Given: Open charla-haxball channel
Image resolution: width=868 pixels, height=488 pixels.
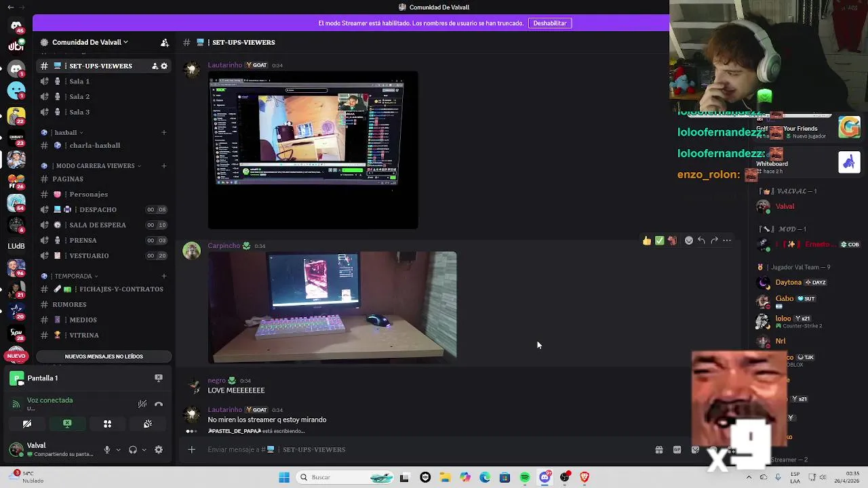Looking at the screenshot, I should pyautogui.click(x=104, y=145).
